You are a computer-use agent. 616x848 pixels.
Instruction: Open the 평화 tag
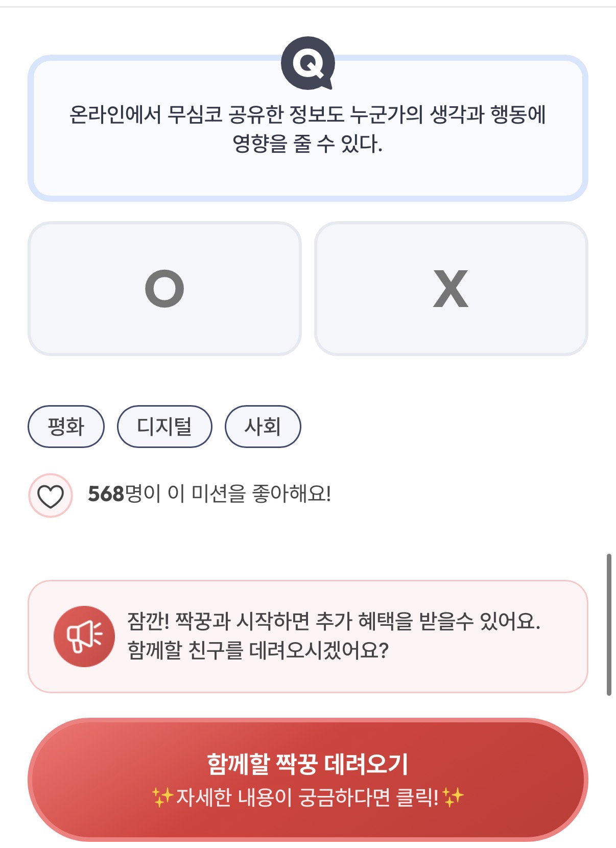66,427
